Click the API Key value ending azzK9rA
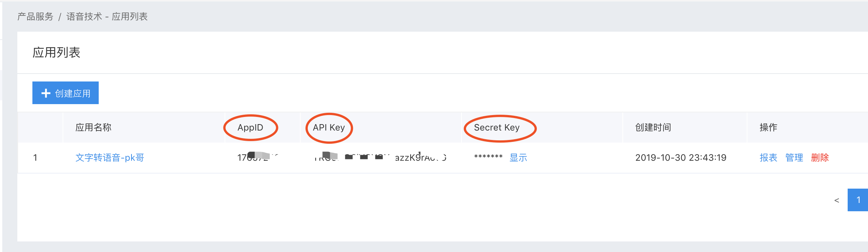868x252 pixels. tap(380, 157)
